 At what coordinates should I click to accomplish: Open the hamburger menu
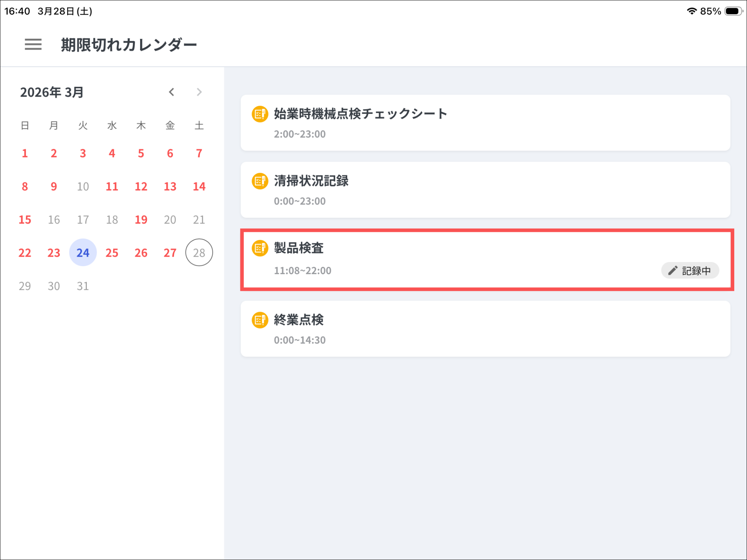tap(33, 44)
